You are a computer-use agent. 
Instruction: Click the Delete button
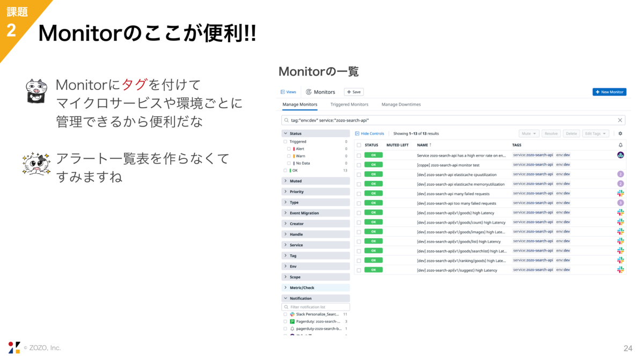tap(572, 134)
